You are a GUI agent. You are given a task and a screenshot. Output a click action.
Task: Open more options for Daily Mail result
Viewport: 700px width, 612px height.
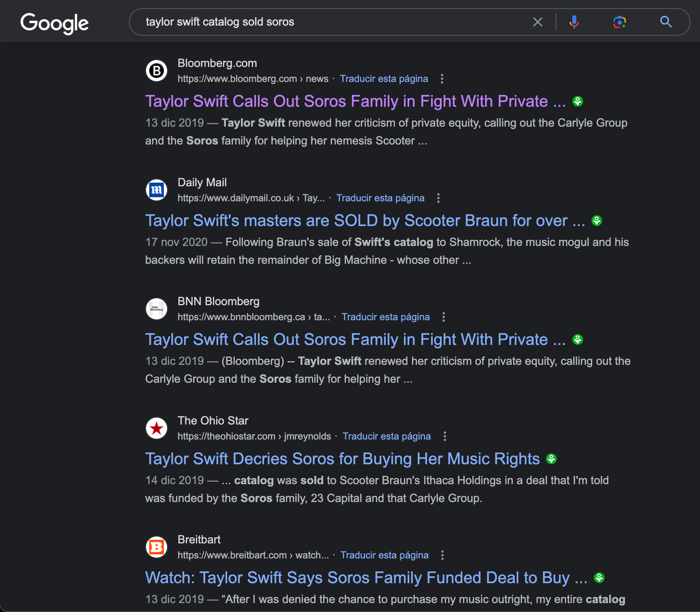point(438,198)
